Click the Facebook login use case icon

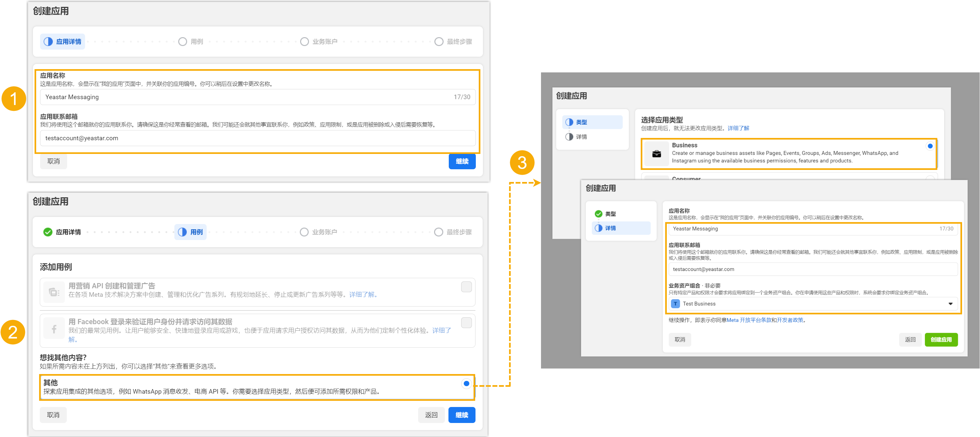point(54,329)
